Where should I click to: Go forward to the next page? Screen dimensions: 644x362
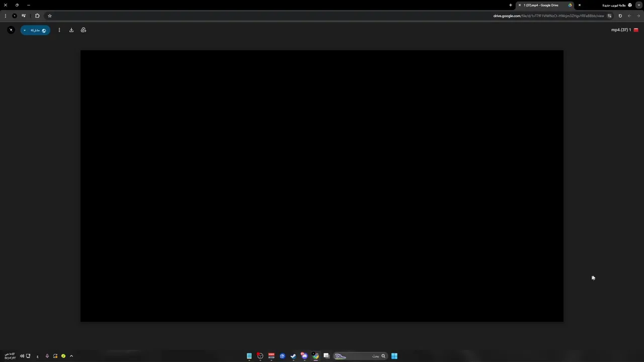coord(638,16)
